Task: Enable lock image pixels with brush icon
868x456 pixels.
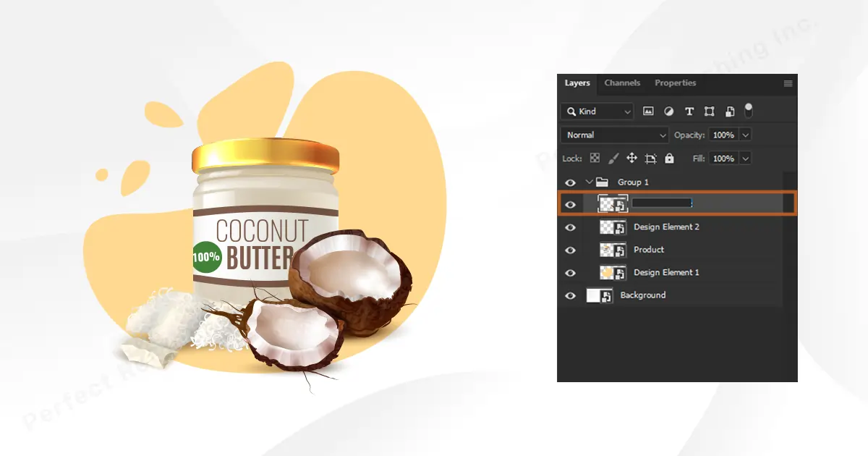Action: pyautogui.click(x=613, y=159)
